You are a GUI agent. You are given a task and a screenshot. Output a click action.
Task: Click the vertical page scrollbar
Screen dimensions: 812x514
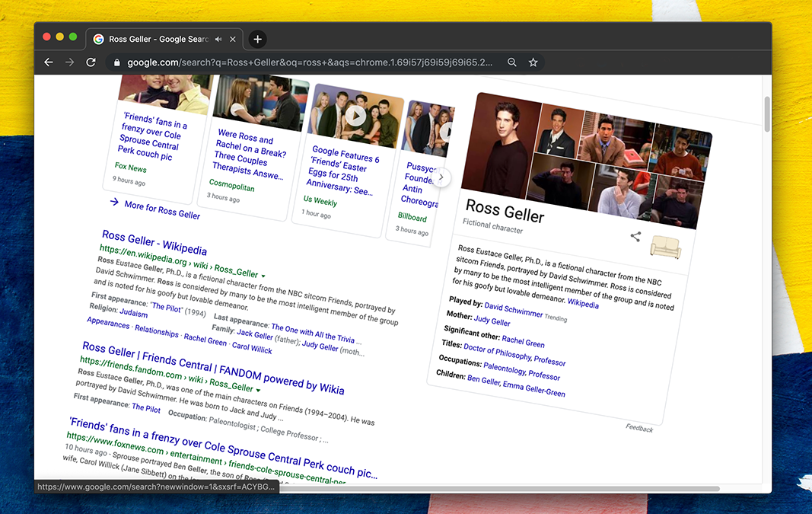point(766,114)
